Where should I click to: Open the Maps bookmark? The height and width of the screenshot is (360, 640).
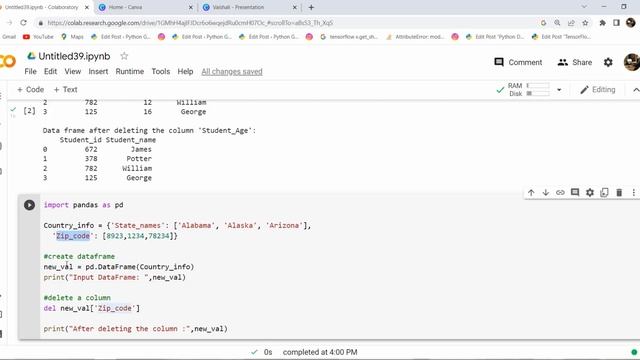(x=72, y=37)
